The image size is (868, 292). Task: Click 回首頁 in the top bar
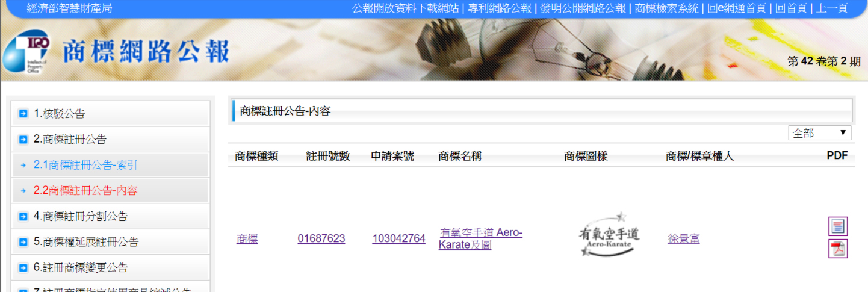790,8
